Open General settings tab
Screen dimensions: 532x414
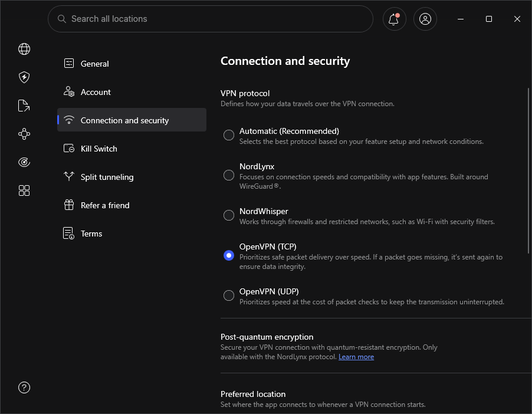(x=132, y=64)
